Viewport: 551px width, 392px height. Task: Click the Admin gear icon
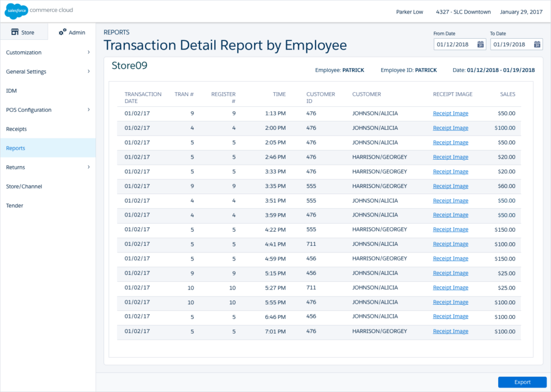(x=62, y=32)
